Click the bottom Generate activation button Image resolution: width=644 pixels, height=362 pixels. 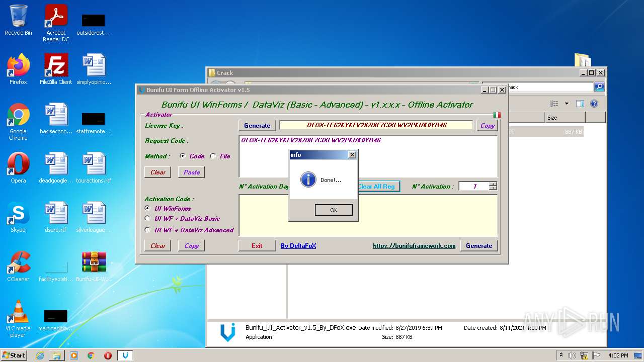pyautogui.click(x=479, y=245)
